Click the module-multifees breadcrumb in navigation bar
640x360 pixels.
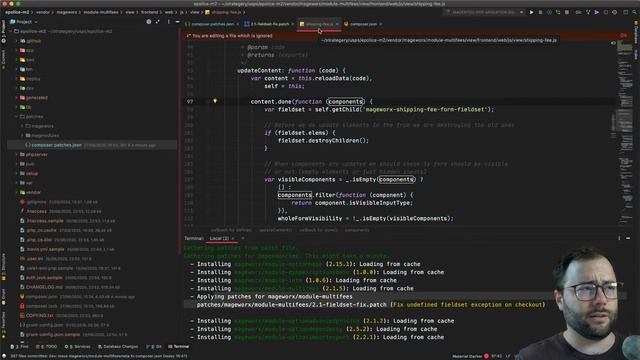(100, 12)
